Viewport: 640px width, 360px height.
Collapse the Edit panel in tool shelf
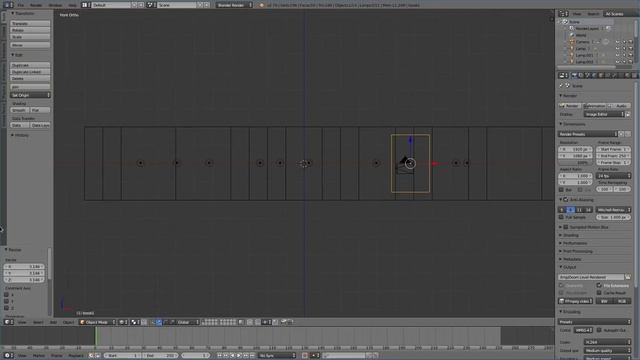pyautogui.click(x=17, y=55)
